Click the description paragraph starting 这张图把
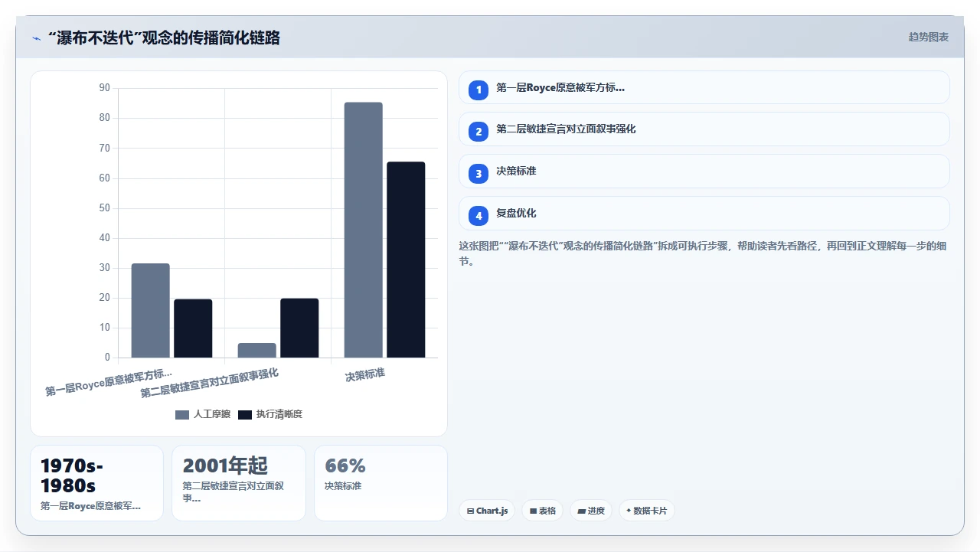Viewport: 980px width, 552px height. (x=704, y=253)
